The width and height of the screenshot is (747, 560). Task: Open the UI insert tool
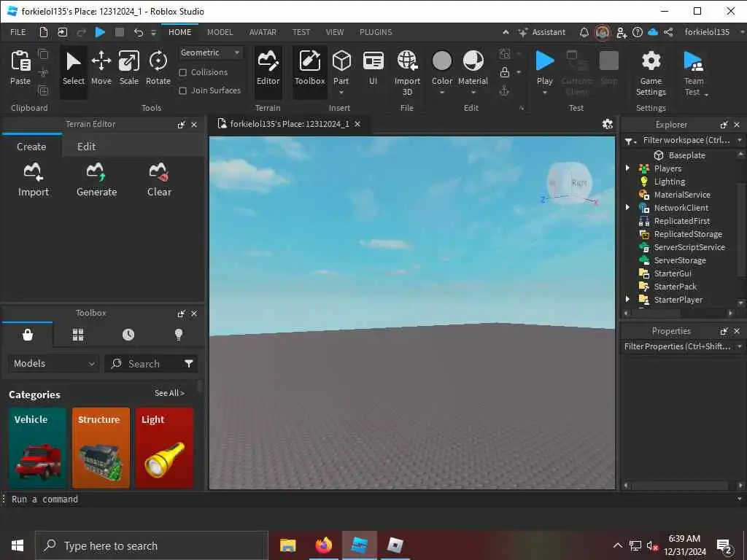(373, 68)
